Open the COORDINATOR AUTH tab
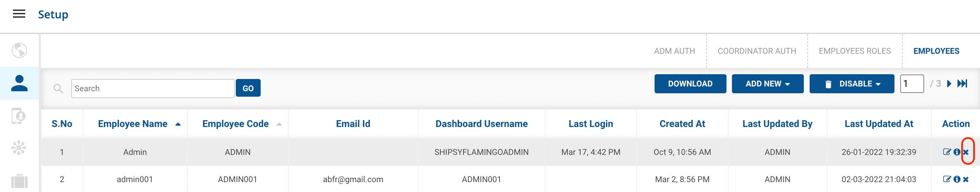980x192 pixels. [x=757, y=51]
